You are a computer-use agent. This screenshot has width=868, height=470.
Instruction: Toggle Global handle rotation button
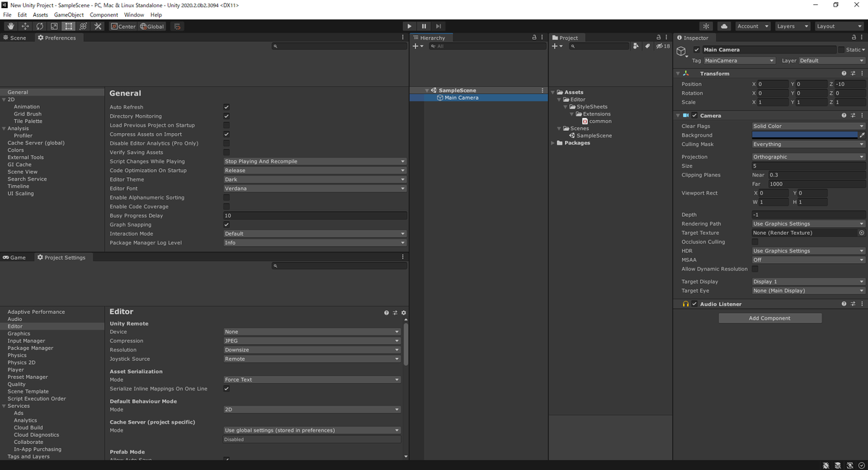point(152,26)
